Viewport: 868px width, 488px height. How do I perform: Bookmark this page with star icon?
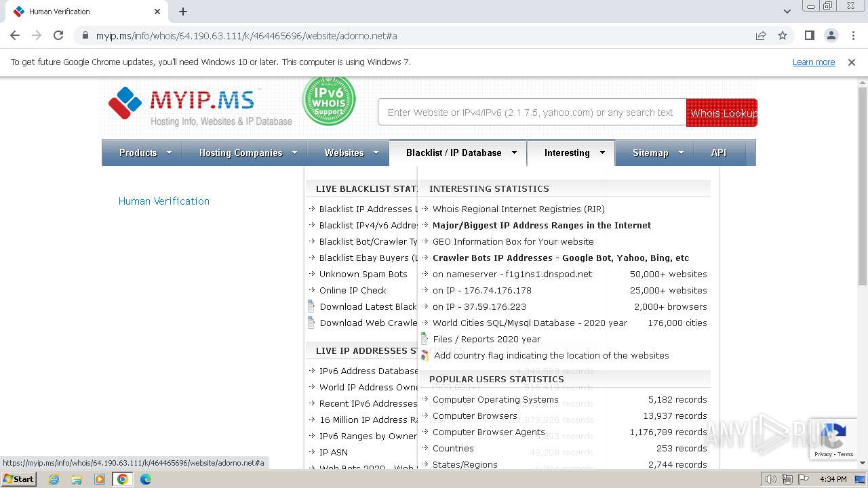pyautogui.click(x=783, y=35)
